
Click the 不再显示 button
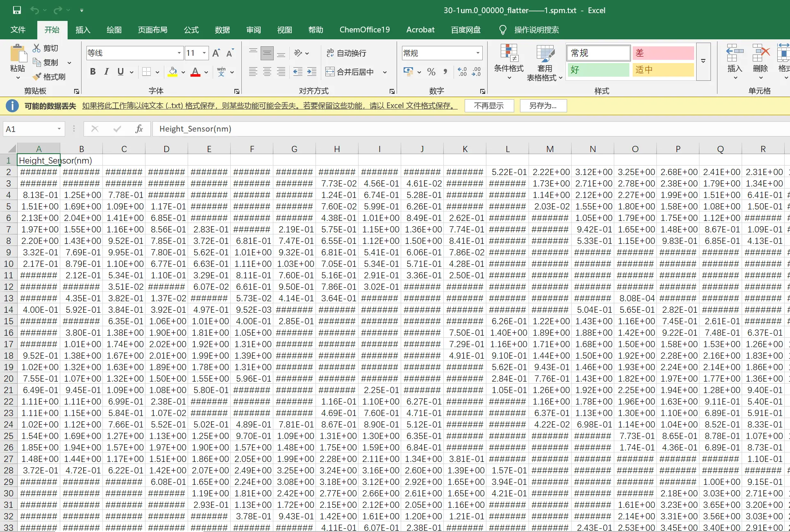pyautogui.click(x=489, y=106)
